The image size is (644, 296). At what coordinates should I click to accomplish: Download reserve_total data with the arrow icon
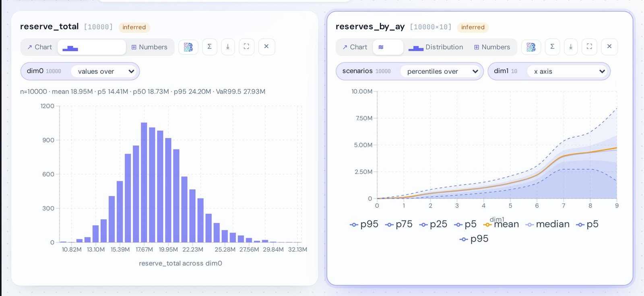click(228, 47)
